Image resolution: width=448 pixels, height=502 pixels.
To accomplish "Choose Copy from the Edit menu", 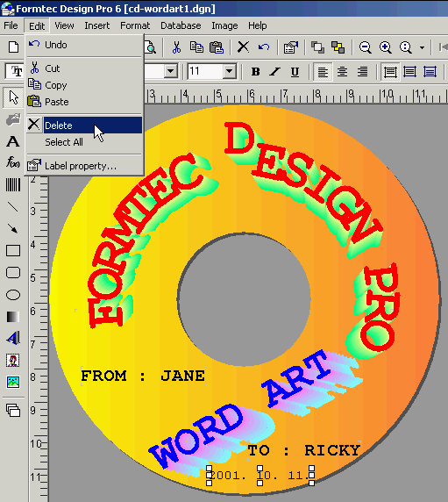I will click(84, 85).
